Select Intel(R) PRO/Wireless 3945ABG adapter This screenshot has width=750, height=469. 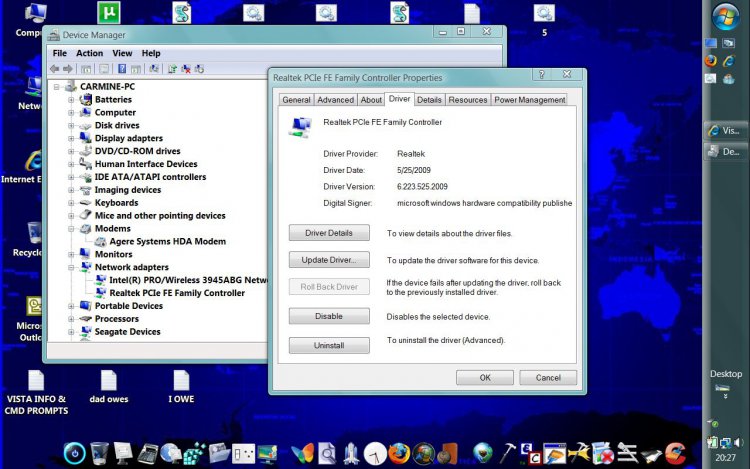point(188,280)
